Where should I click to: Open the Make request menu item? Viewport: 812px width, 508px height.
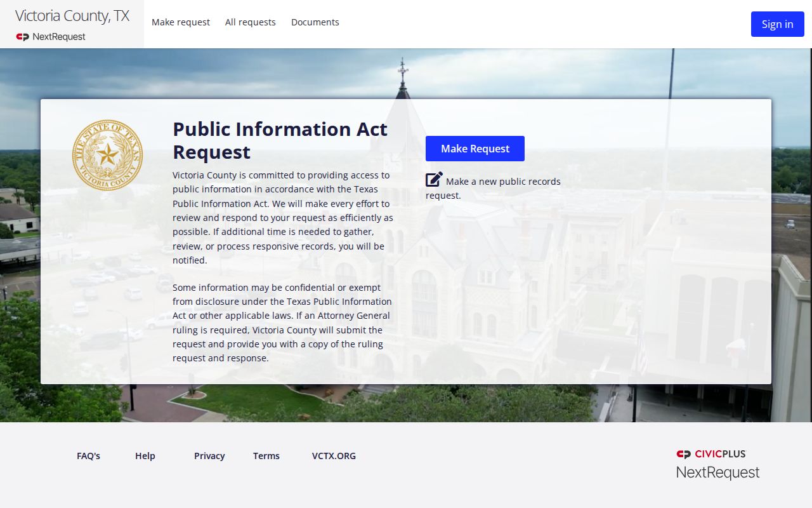pyautogui.click(x=181, y=22)
